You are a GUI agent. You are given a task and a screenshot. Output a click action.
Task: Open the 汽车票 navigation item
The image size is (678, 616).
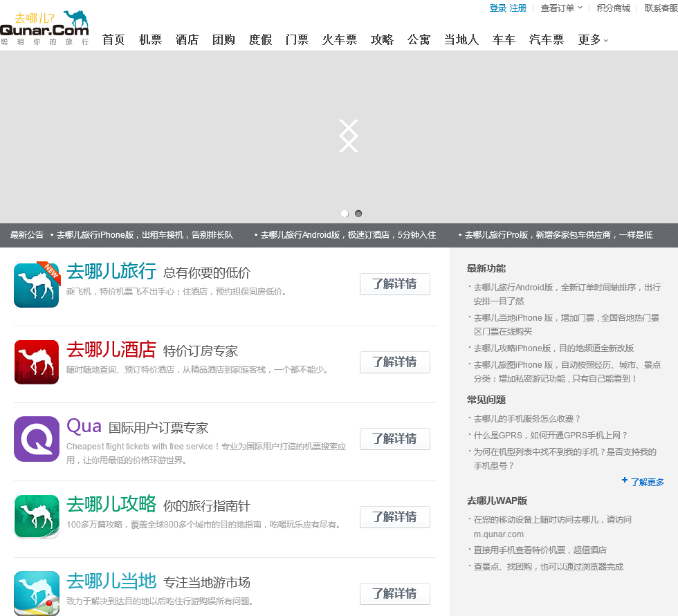tap(546, 39)
